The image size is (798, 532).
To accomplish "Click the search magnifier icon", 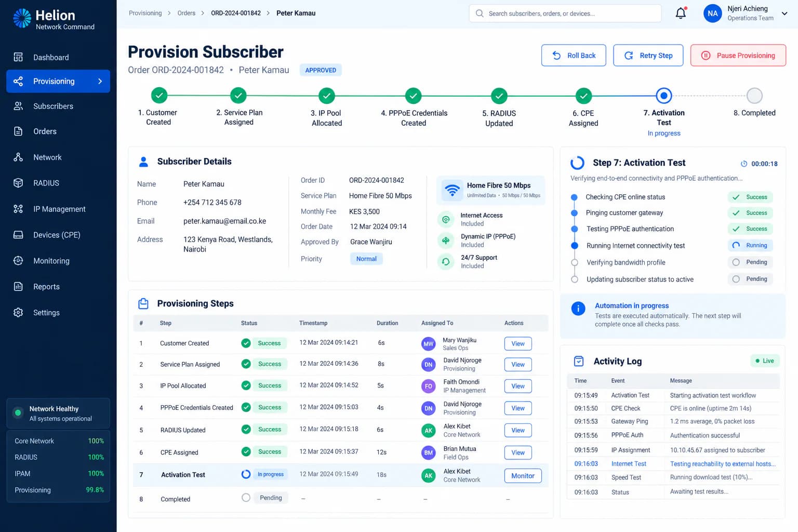I will click(x=480, y=14).
